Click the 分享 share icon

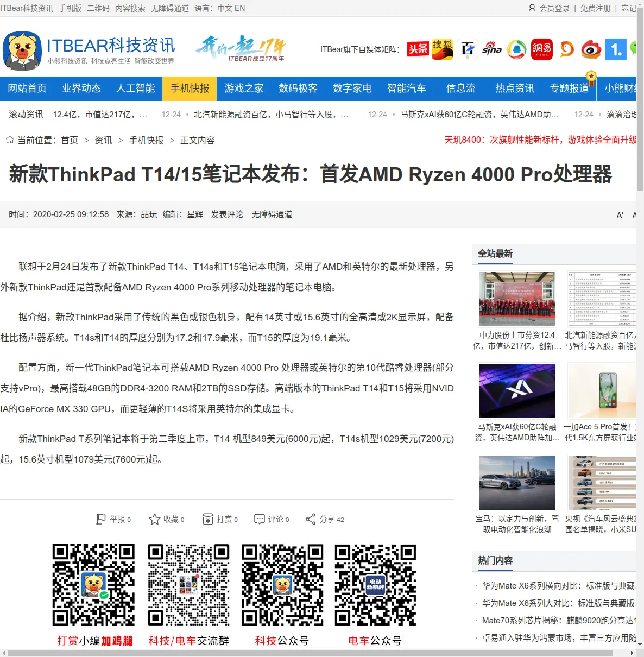pos(311,519)
